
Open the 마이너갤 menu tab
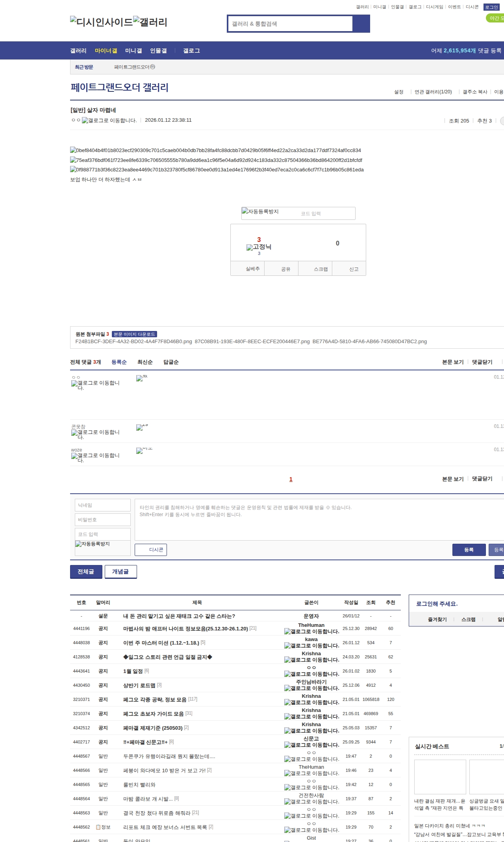click(106, 51)
